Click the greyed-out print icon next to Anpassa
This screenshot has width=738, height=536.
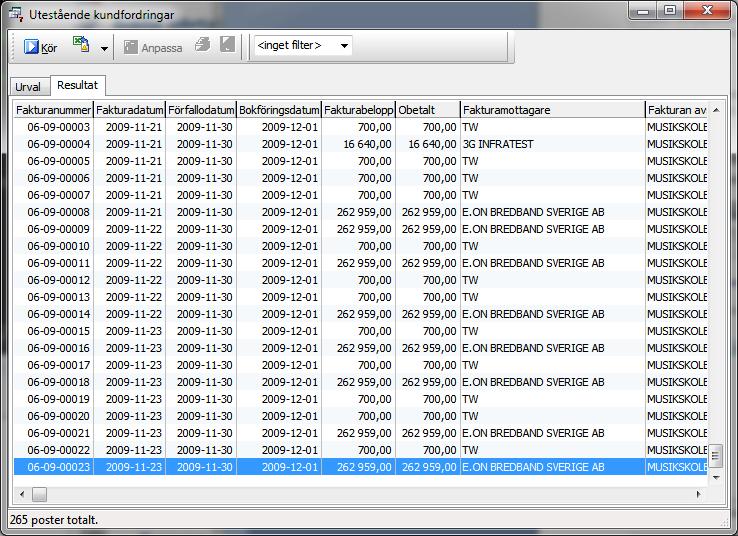[203, 44]
